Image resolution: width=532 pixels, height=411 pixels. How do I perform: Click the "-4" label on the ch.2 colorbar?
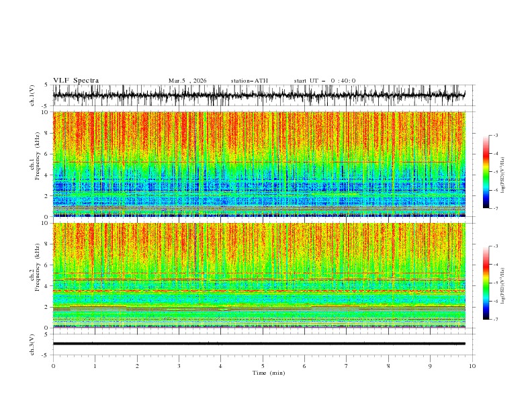tap(496, 265)
